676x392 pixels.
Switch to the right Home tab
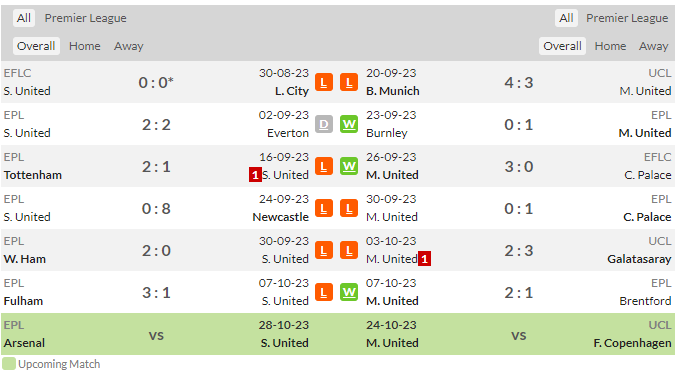(610, 46)
